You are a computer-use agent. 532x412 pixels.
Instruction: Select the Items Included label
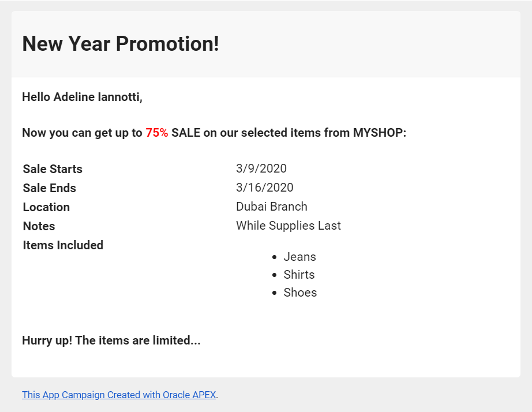click(63, 245)
